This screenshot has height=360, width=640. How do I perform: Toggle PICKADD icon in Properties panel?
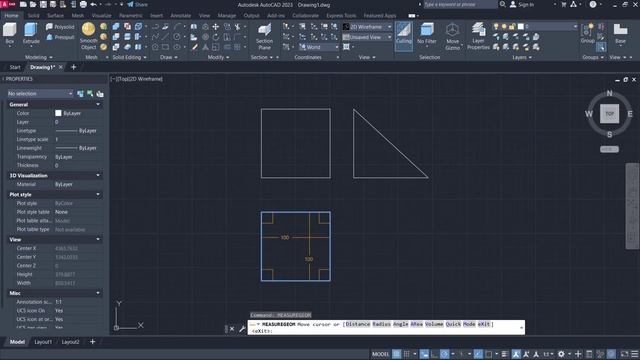(x=80, y=94)
